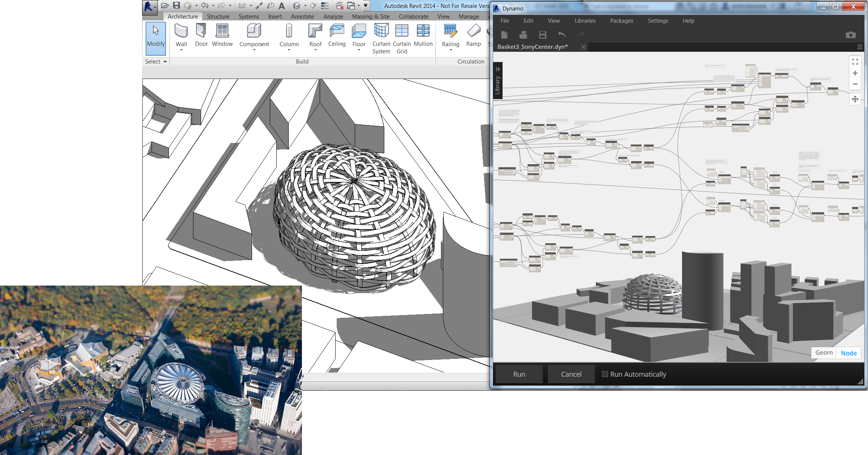Select the Ceiling tool
Image resolution: width=868 pixels, height=455 pixels.
click(x=337, y=35)
